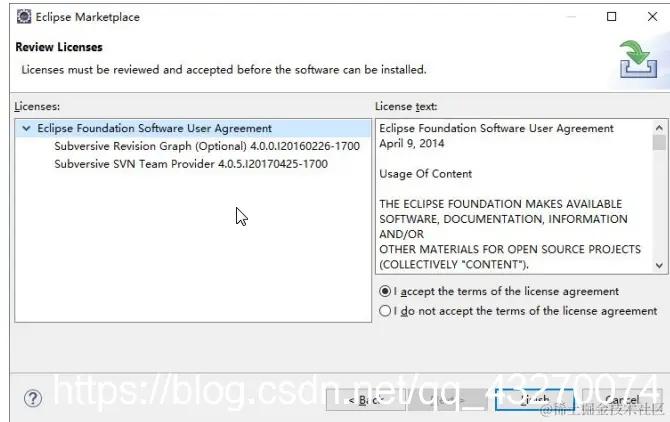Click the license text scroll down arrow
This screenshot has width=670, height=422.
[x=659, y=265]
